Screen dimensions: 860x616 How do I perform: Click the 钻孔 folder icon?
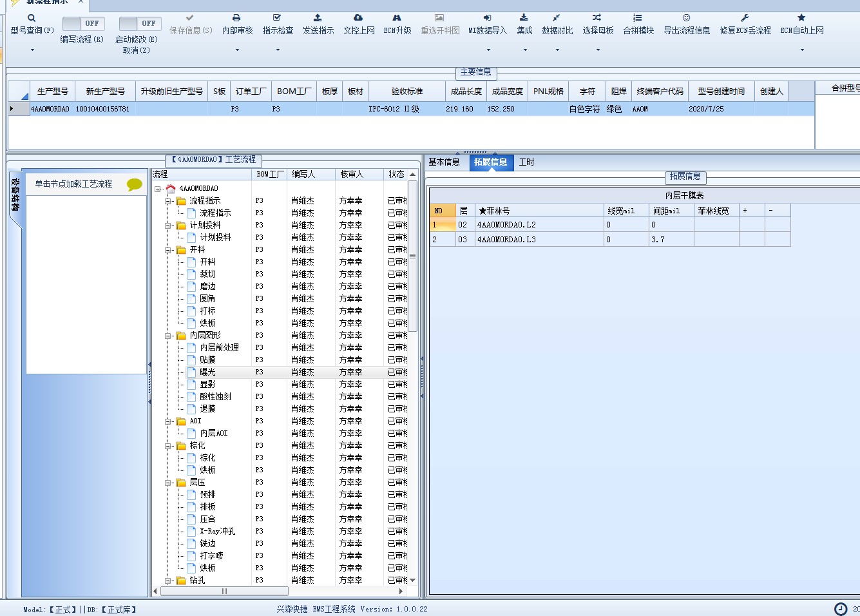pyautogui.click(x=182, y=580)
